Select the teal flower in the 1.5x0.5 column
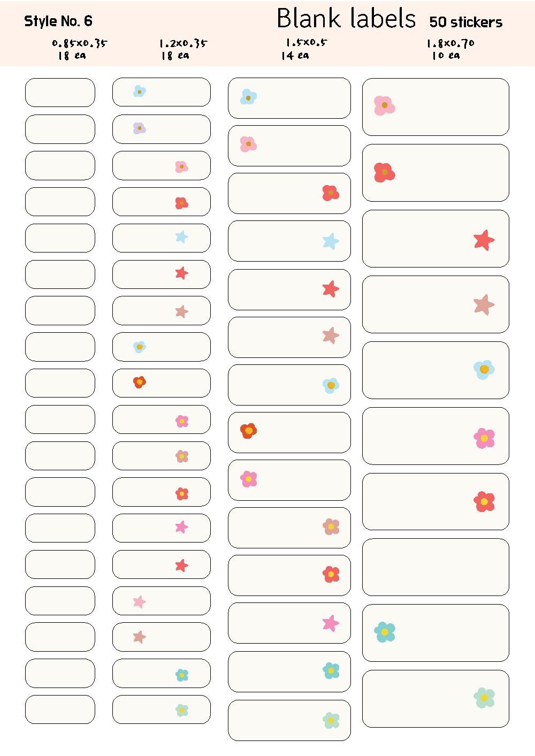This screenshot has width=535, height=756. point(331,670)
